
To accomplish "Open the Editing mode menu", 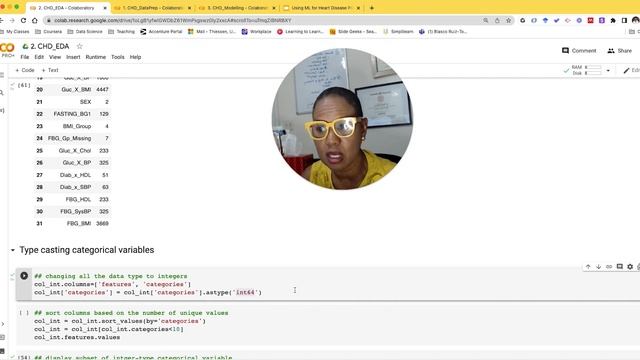I will pyautogui.click(x=631, y=70).
